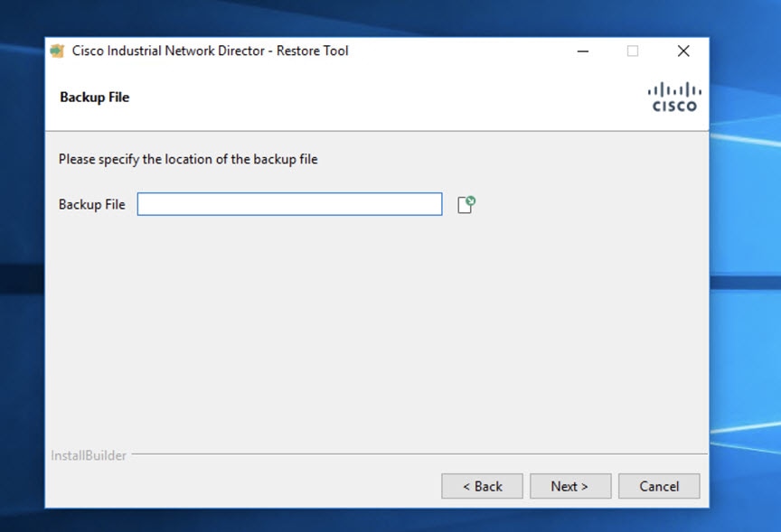Image resolution: width=781 pixels, height=532 pixels.
Task: Close the Restore Tool window
Action: pyautogui.click(x=683, y=51)
